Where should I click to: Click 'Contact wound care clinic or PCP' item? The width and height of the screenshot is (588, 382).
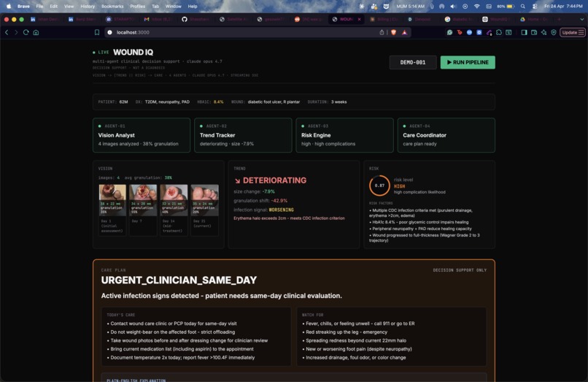point(173,324)
